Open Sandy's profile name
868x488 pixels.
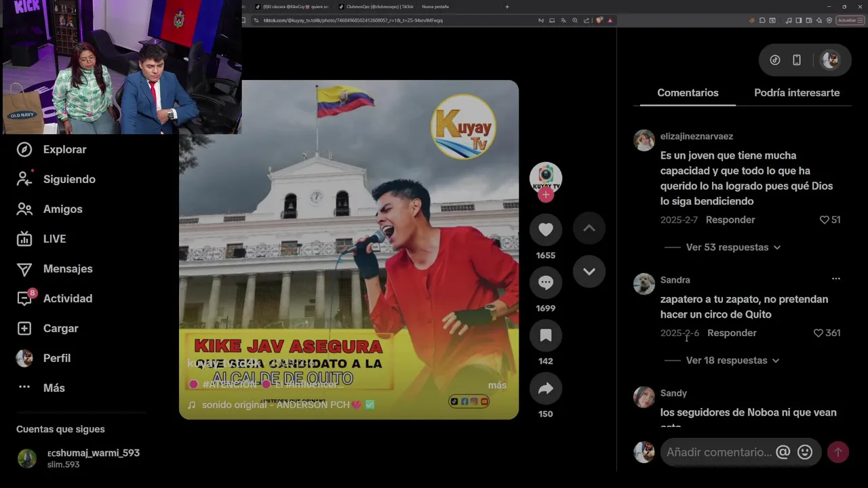pyautogui.click(x=673, y=393)
